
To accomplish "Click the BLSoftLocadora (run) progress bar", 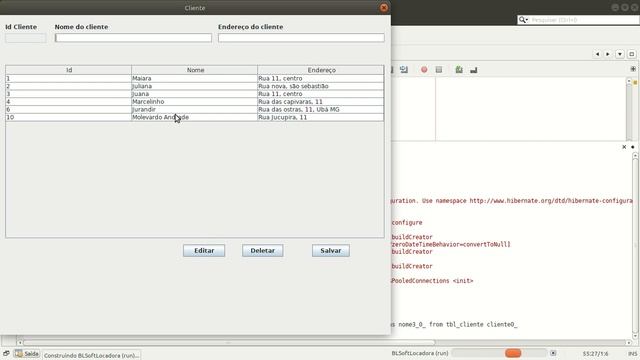I will tap(499, 353).
